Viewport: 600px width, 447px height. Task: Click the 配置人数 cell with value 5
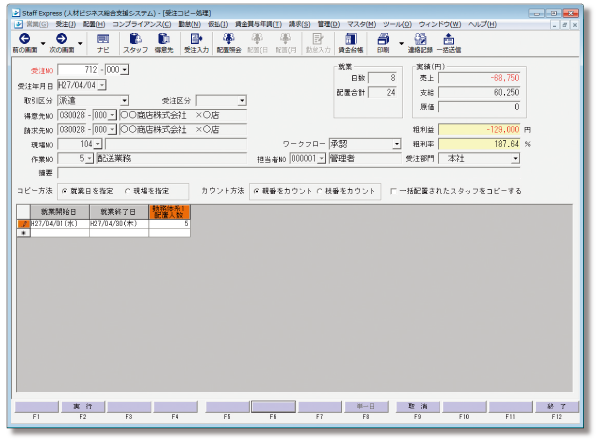click(x=170, y=224)
